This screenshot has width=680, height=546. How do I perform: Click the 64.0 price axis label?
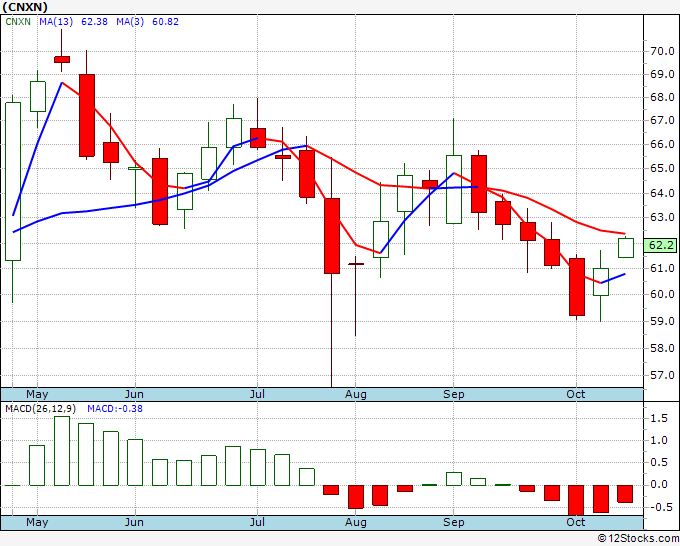[662, 193]
